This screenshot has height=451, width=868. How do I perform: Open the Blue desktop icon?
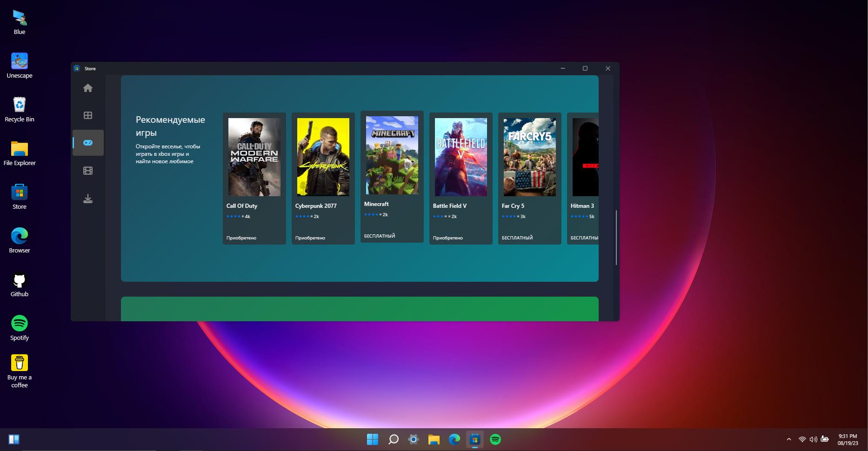tap(20, 22)
